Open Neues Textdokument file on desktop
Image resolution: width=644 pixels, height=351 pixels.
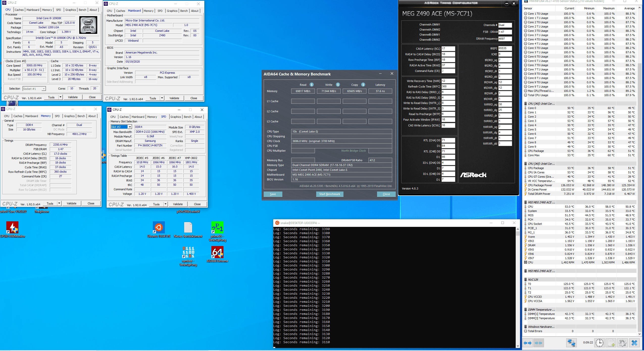click(188, 229)
